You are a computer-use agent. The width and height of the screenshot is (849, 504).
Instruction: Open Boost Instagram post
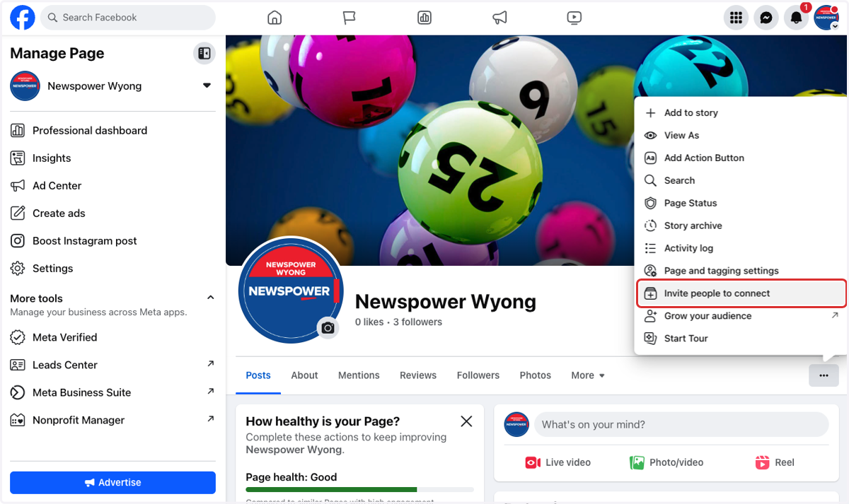(x=113, y=240)
